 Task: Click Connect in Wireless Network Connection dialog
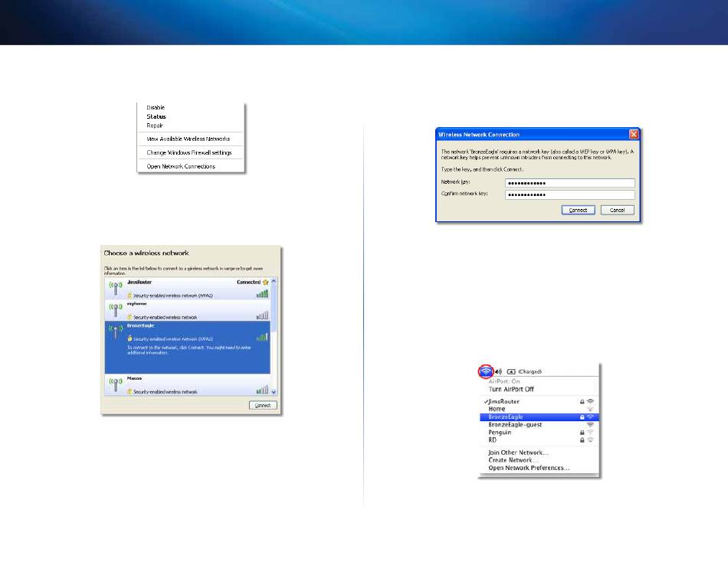578,211
